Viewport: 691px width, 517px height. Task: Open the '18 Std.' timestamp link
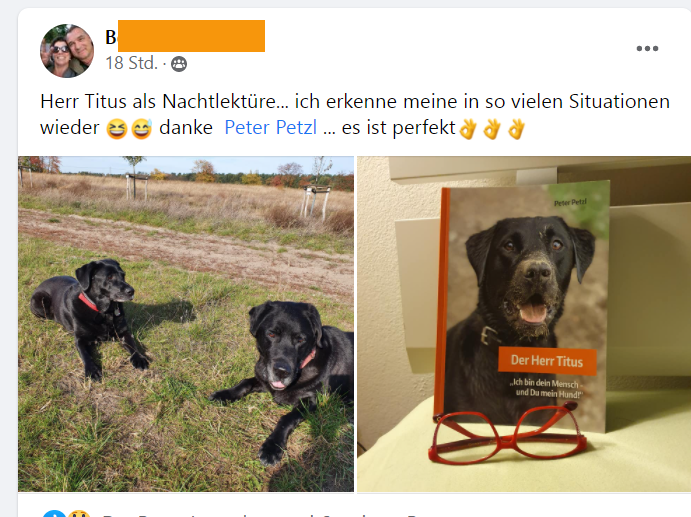131,63
